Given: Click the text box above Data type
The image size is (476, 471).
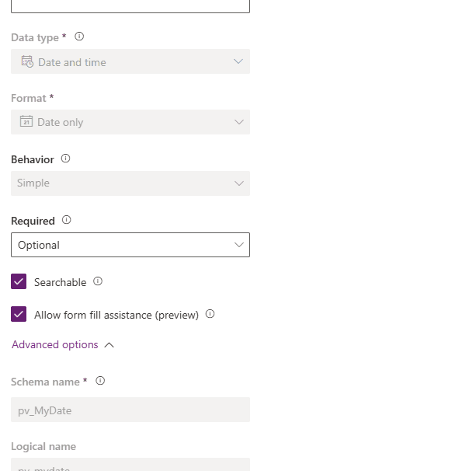Looking at the screenshot, I should (130, 6).
